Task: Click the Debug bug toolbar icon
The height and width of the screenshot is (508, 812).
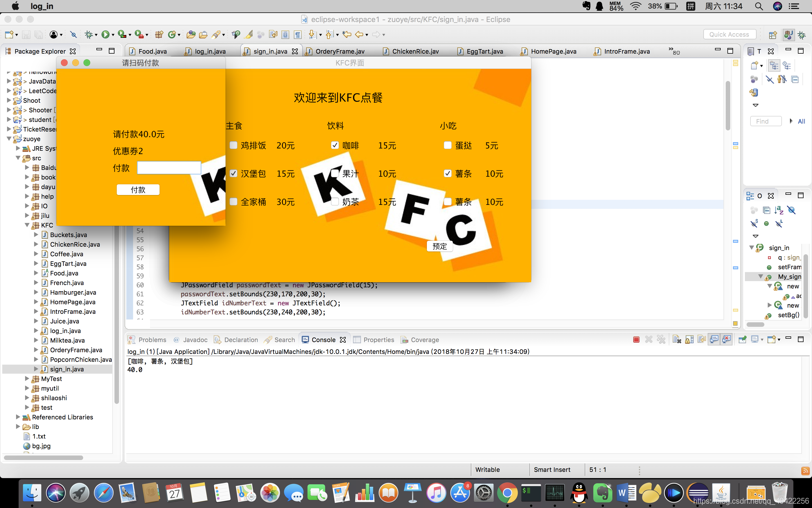Action: click(x=89, y=34)
